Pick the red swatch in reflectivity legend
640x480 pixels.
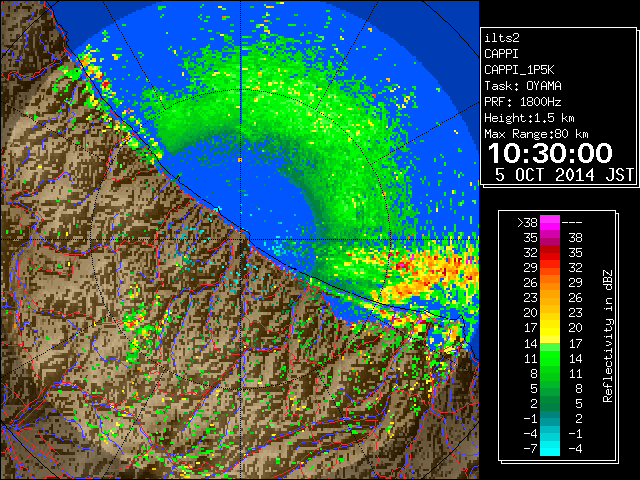[550, 253]
